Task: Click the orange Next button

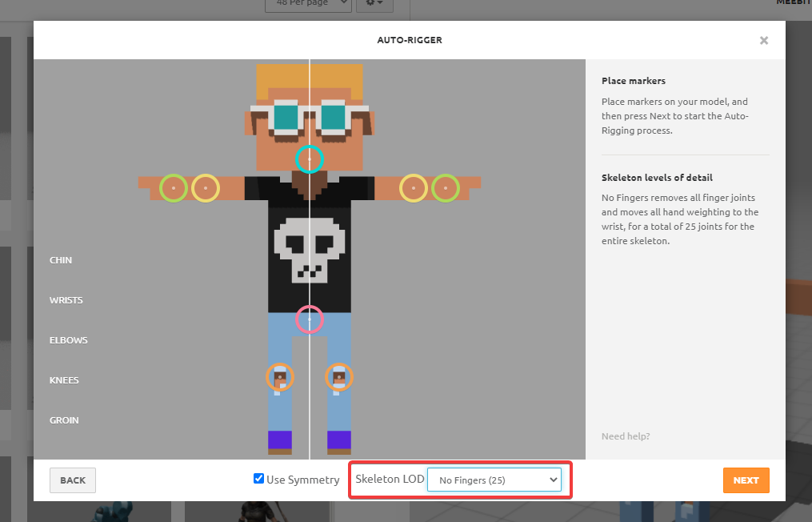Action: pos(746,480)
